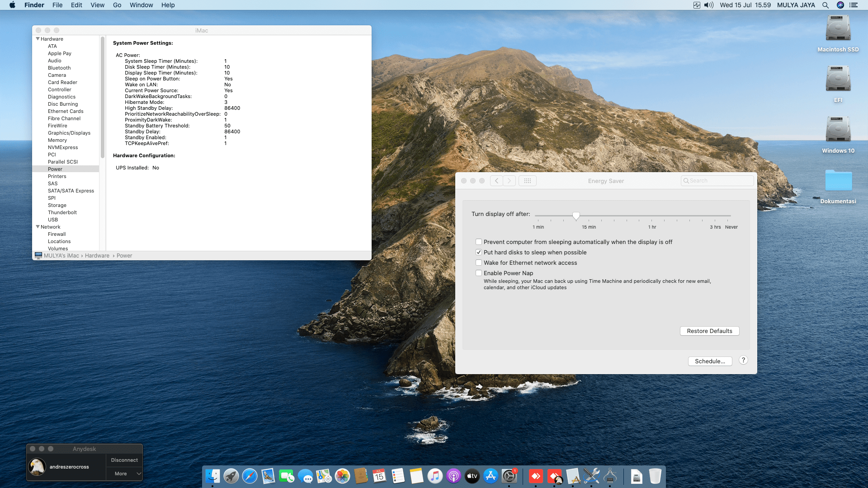The height and width of the screenshot is (488, 868).
Task: Open Podcasts from the dock
Action: tap(453, 476)
